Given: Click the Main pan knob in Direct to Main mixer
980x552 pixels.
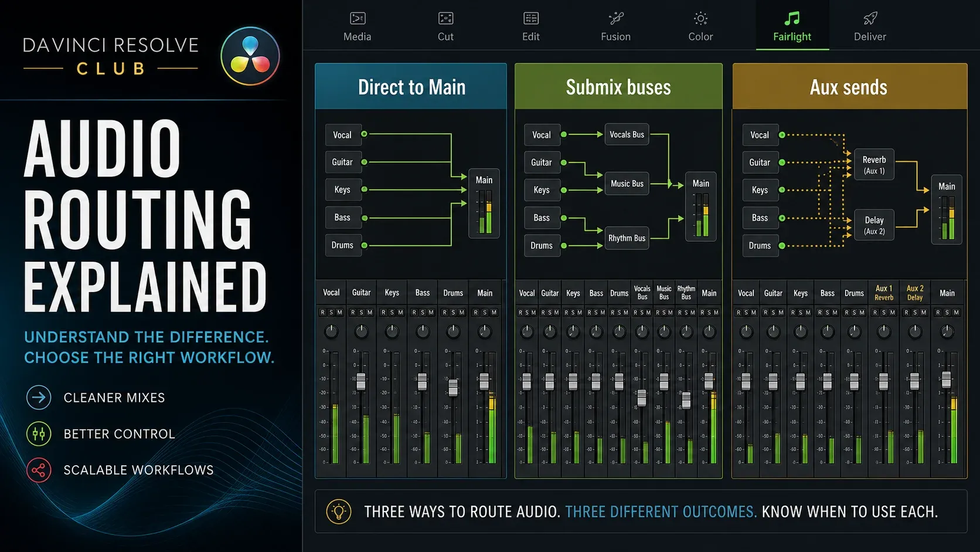Looking at the screenshot, I should tap(485, 331).
